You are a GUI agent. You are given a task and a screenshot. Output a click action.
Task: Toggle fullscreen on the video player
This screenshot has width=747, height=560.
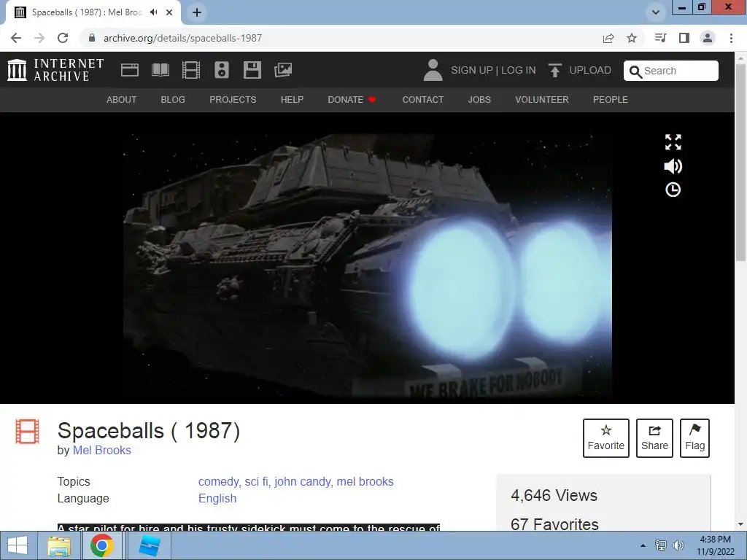tap(673, 142)
